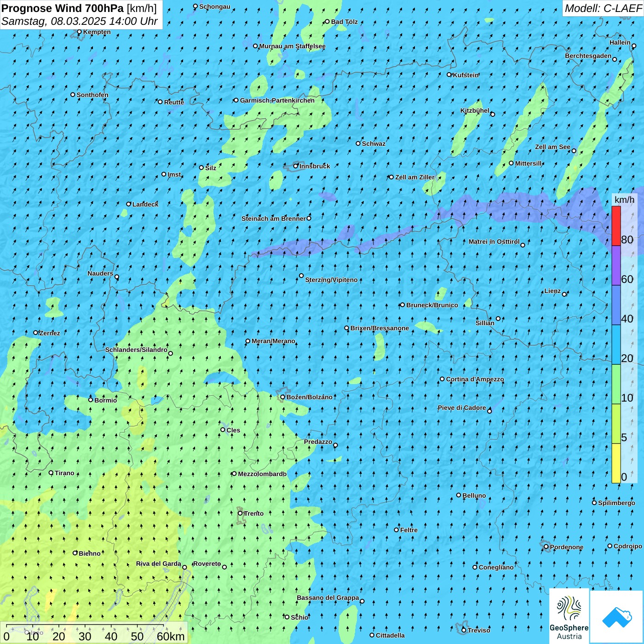Select the Berchtesgaden label
This screenshot has width=644, height=644.
point(588,56)
